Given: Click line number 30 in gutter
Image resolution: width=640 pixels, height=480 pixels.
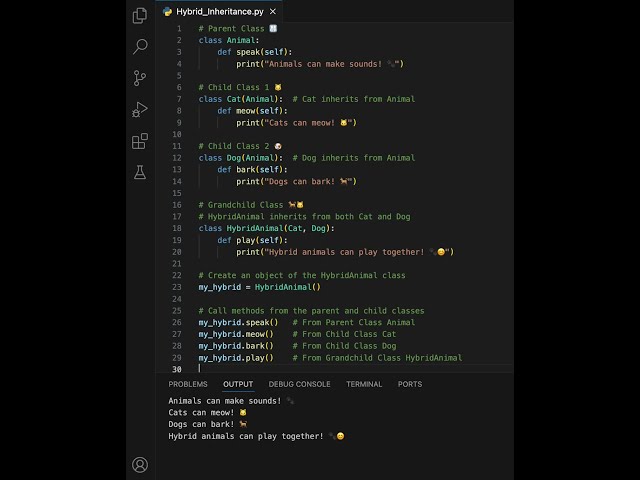Looking at the screenshot, I should pyautogui.click(x=177, y=369).
